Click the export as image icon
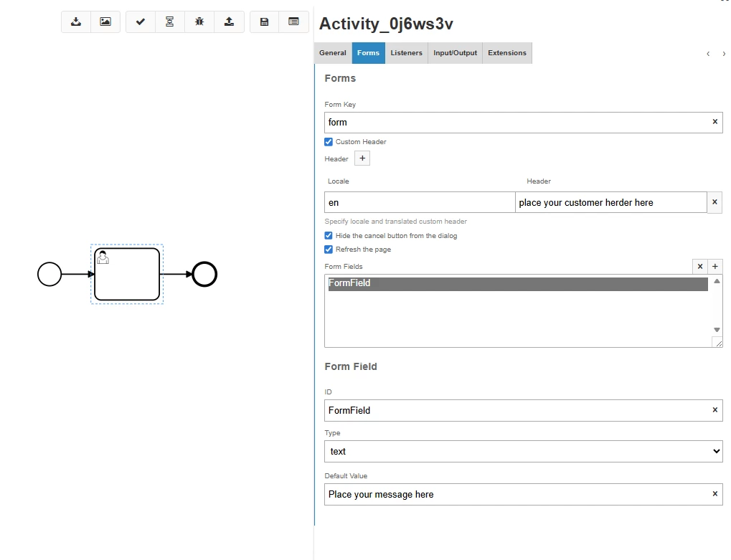Image resolution: width=731 pixels, height=560 pixels. coord(106,22)
